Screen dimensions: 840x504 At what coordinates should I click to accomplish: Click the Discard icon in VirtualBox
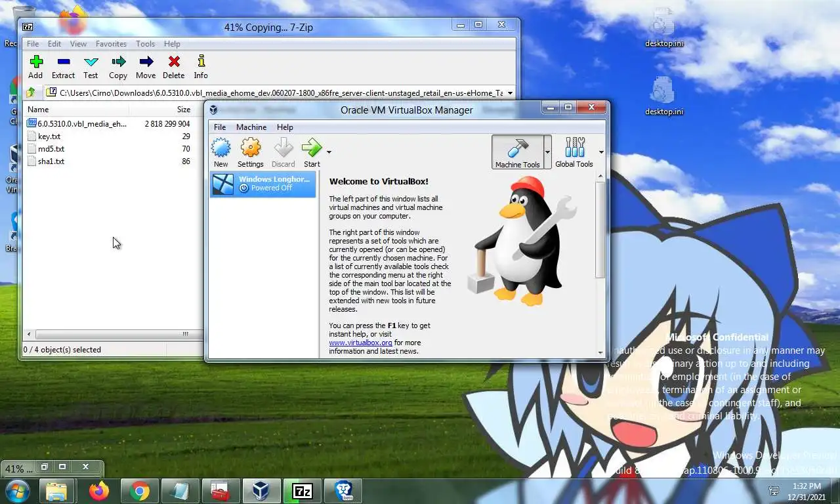tap(283, 147)
